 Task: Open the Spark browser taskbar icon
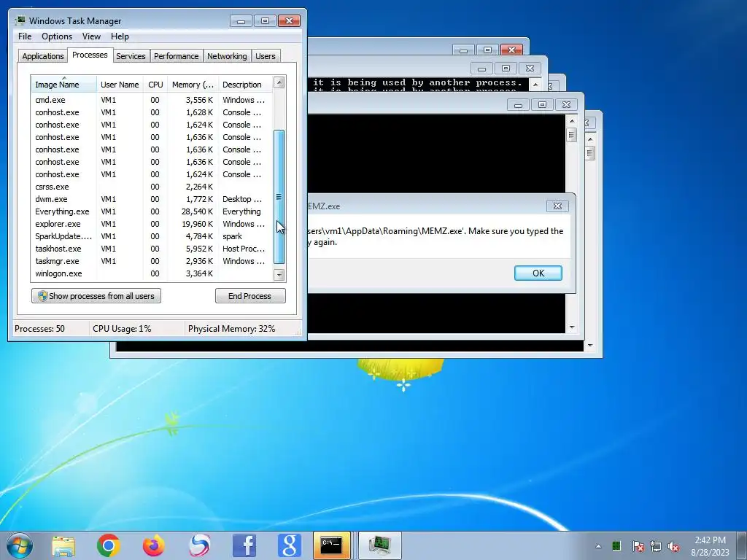pos(199,545)
